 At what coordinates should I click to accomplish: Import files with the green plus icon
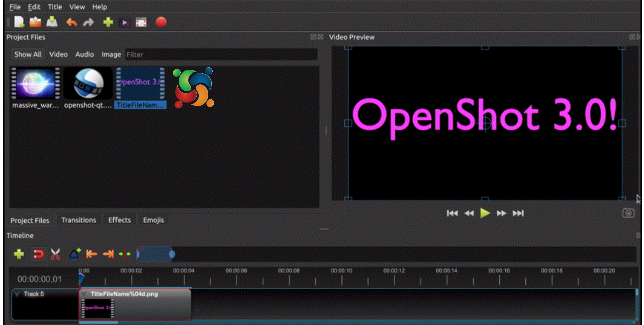pyautogui.click(x=108, y=22)
